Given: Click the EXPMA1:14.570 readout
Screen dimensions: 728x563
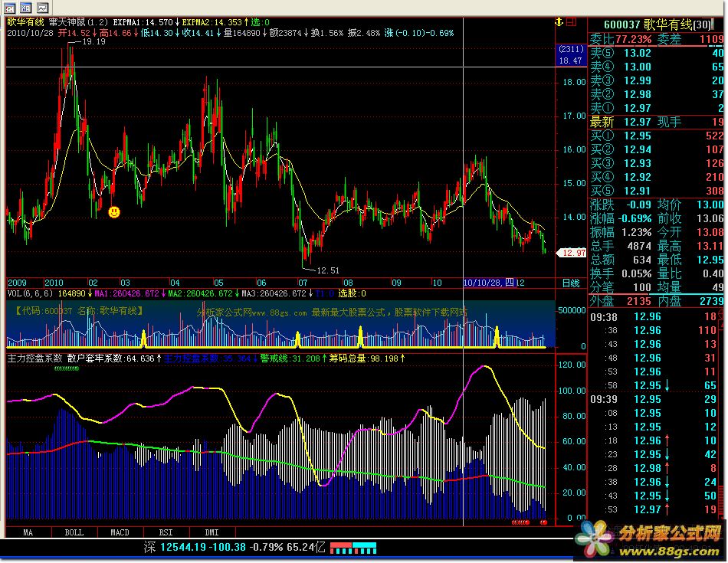Looking at the screenshot, I should pyautogui.click(x=143, y=21).
